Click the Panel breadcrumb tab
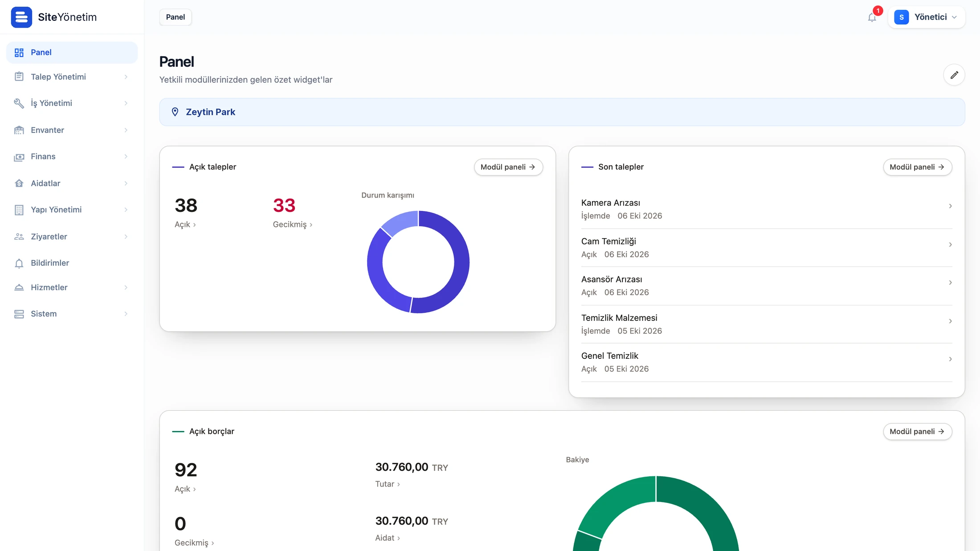Screen dimensions: 980x551 tap(176, 17)
